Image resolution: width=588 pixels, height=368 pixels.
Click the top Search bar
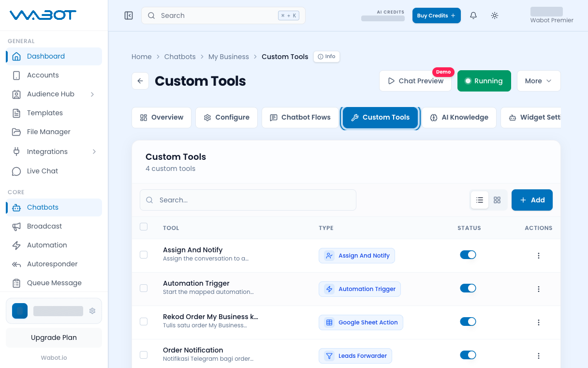[x=223, y=15]
